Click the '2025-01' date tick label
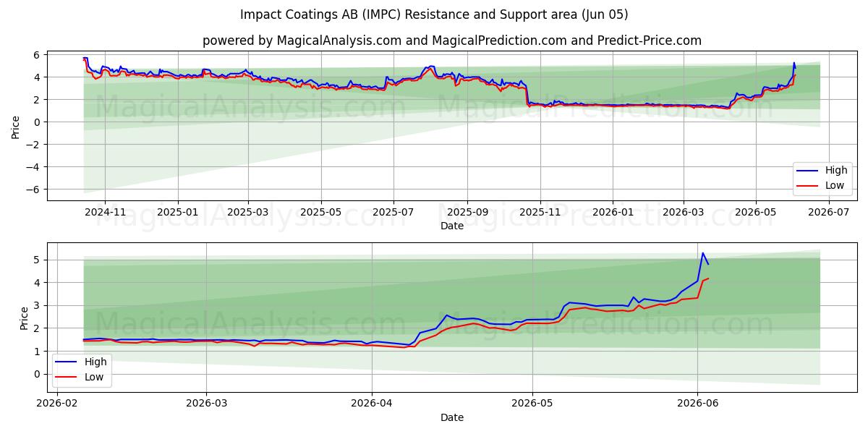The image size is (868, 434). click(x=178, y=213)
